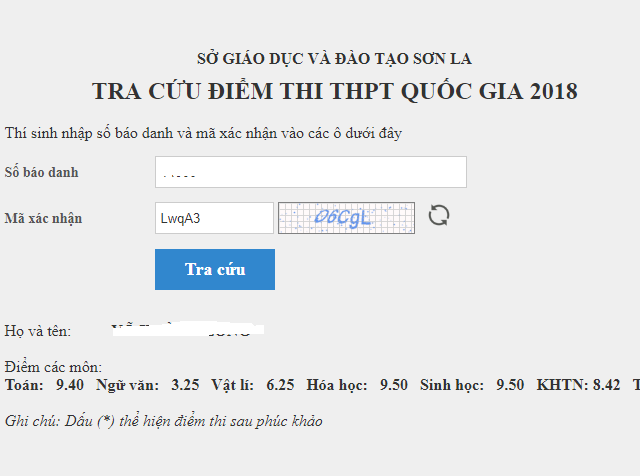Screen dimensions: 640x476
Task: Select the Sinh học score value
Action: 510,385
